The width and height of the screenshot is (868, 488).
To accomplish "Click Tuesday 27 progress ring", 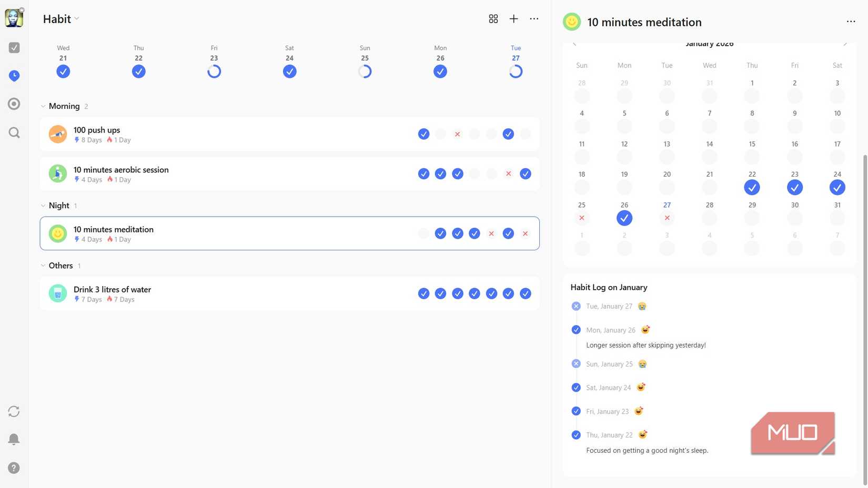I will click(x=516, y=72).
